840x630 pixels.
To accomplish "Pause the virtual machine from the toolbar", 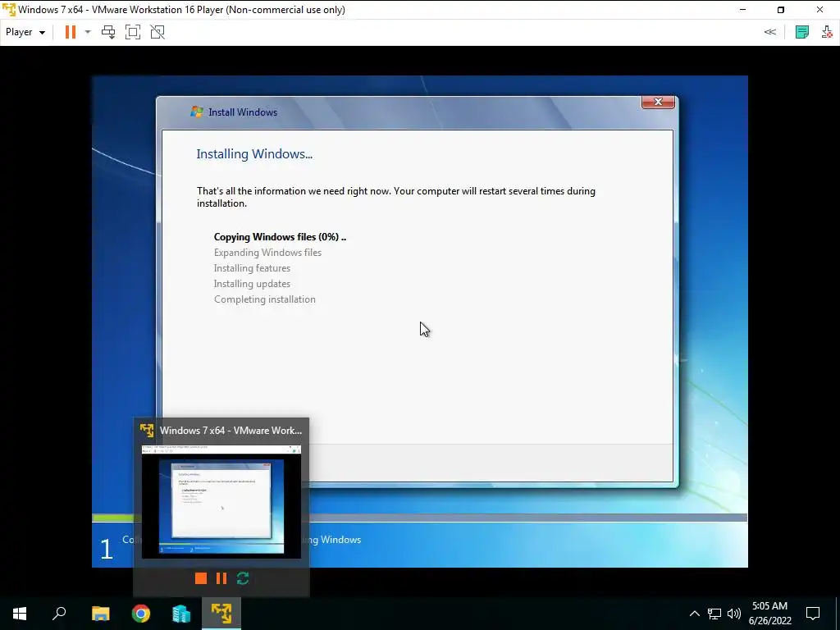I will click(71, 32).
